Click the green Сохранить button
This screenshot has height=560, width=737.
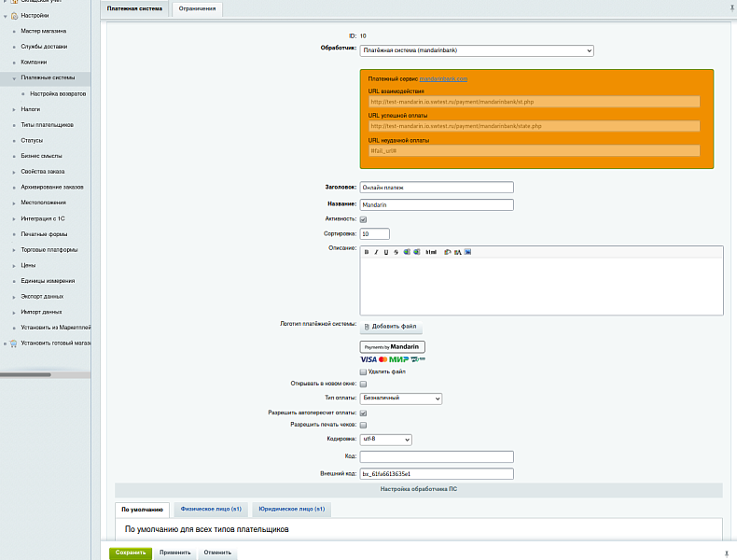[x=131, y=553]
